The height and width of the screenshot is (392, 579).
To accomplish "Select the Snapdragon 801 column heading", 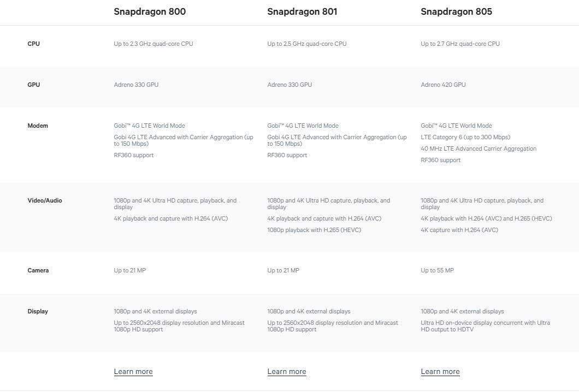I will click(302, 12).
